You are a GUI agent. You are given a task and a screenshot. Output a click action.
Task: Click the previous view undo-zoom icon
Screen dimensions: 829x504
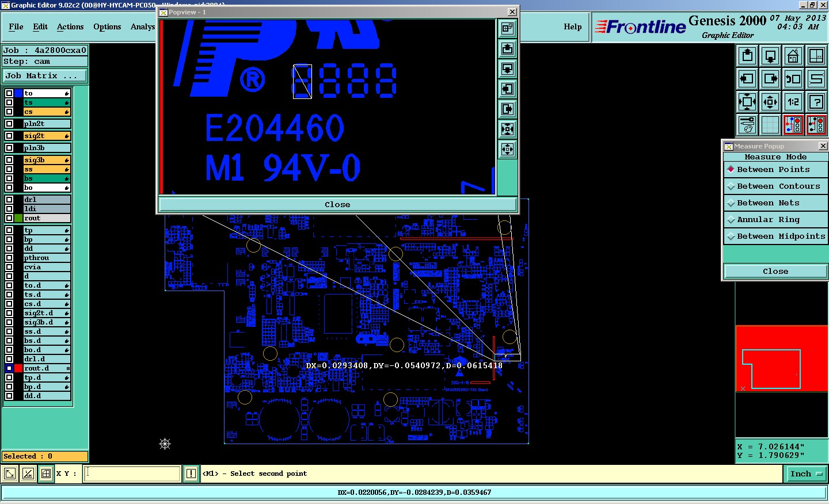coord(793,79)
